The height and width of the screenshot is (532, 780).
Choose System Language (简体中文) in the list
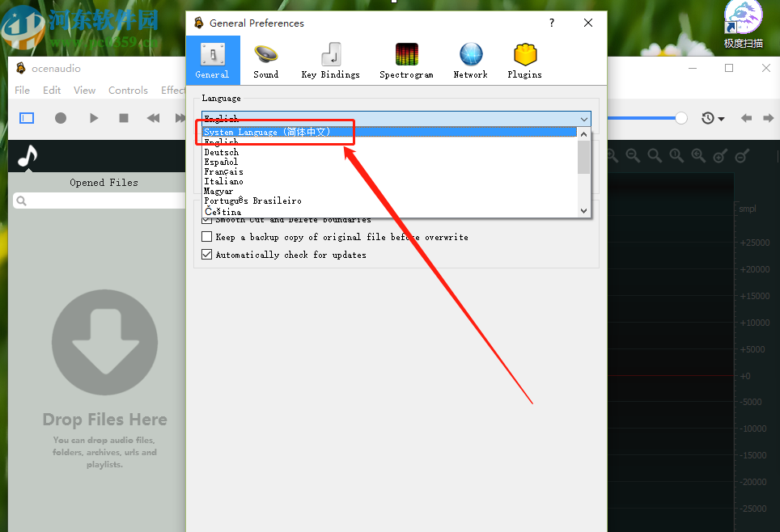390,133
